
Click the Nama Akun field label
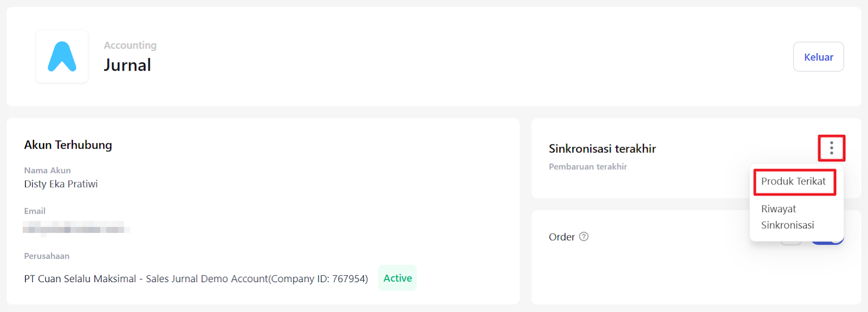(x=47, y=170)
